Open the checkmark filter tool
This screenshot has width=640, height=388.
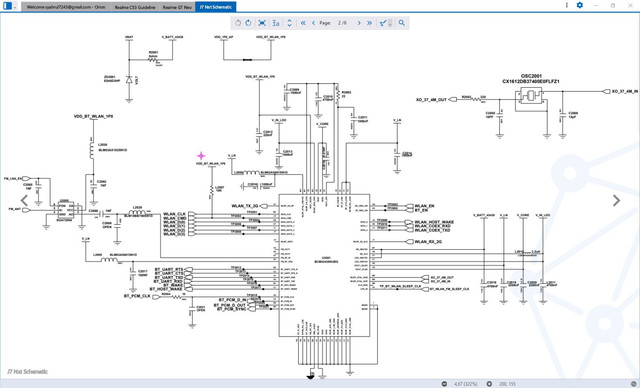[x=382, y=23]
